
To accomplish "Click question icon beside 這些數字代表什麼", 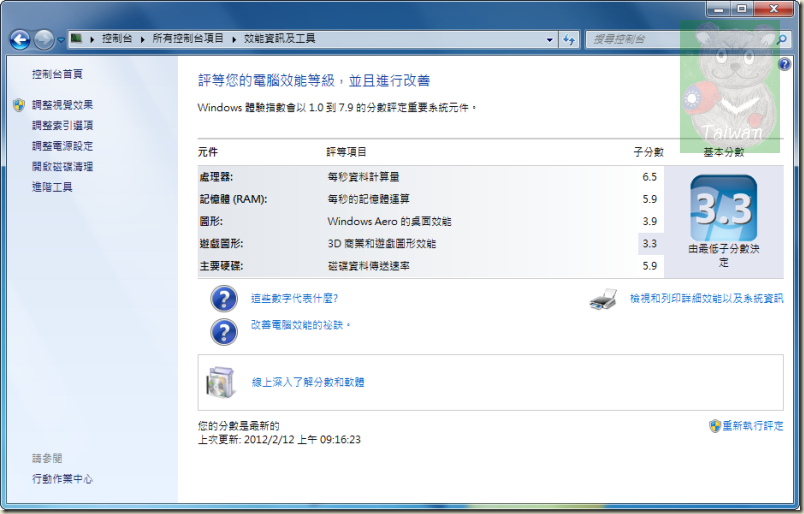I will click(224, 299).
